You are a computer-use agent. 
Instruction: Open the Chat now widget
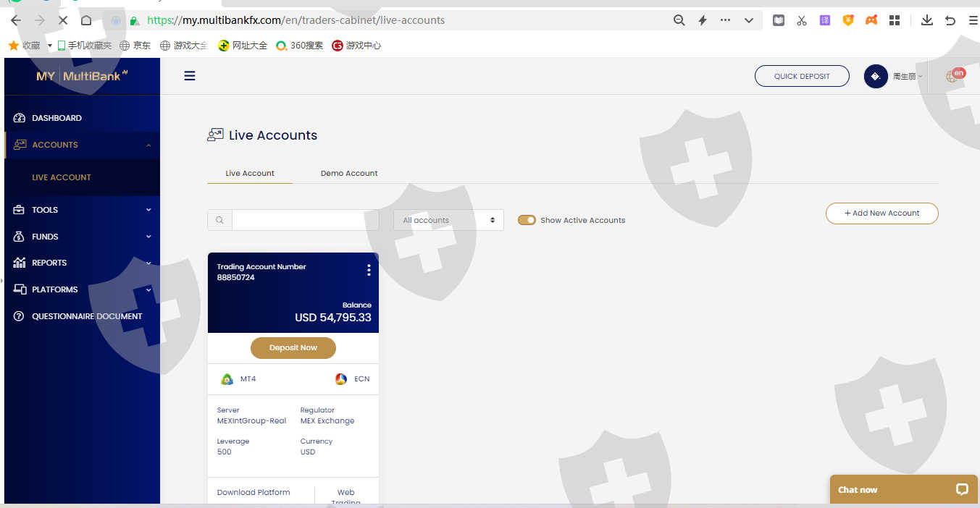pos(903,489)
